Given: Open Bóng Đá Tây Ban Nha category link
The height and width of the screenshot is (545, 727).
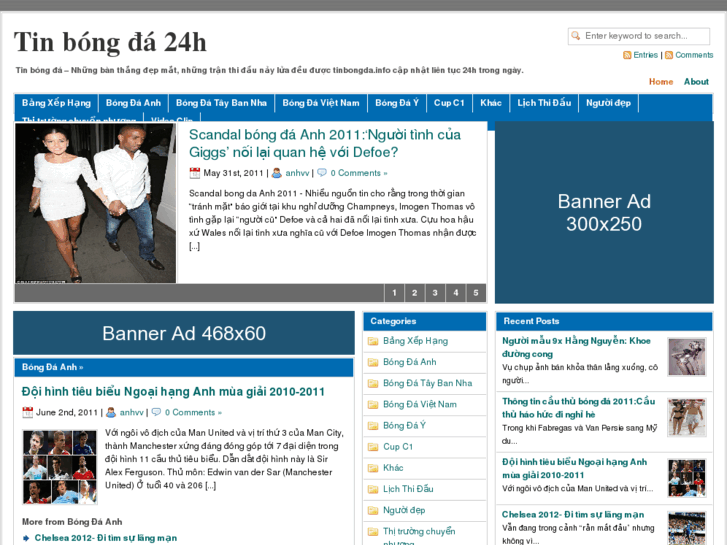Looking at the screenshot, I should click(x=427, y=383).
